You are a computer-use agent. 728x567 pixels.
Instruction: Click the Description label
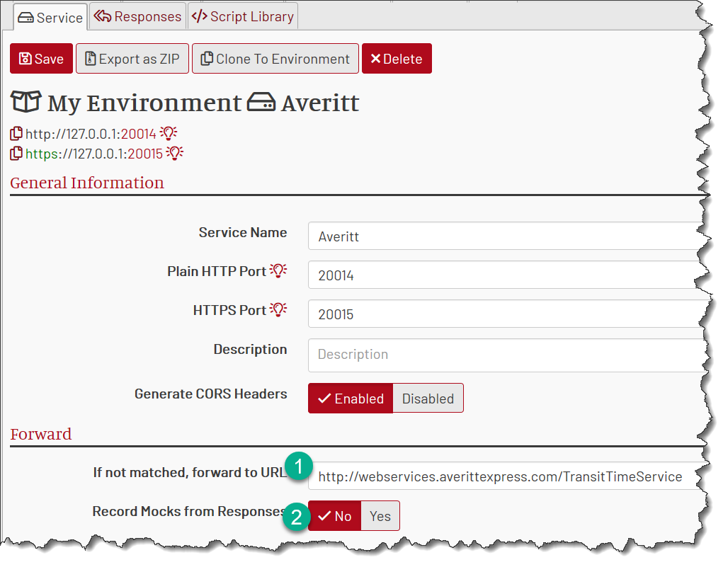tap(250, 349)
